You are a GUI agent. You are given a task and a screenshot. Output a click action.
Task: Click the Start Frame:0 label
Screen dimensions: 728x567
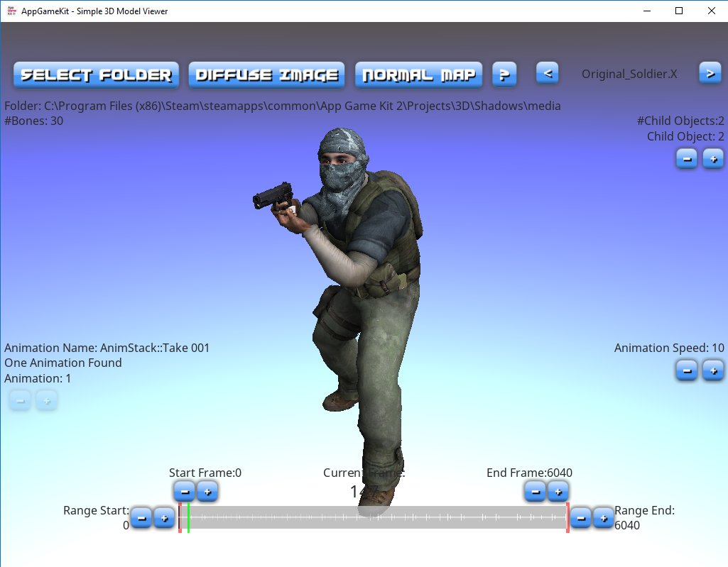click(205, 473)
